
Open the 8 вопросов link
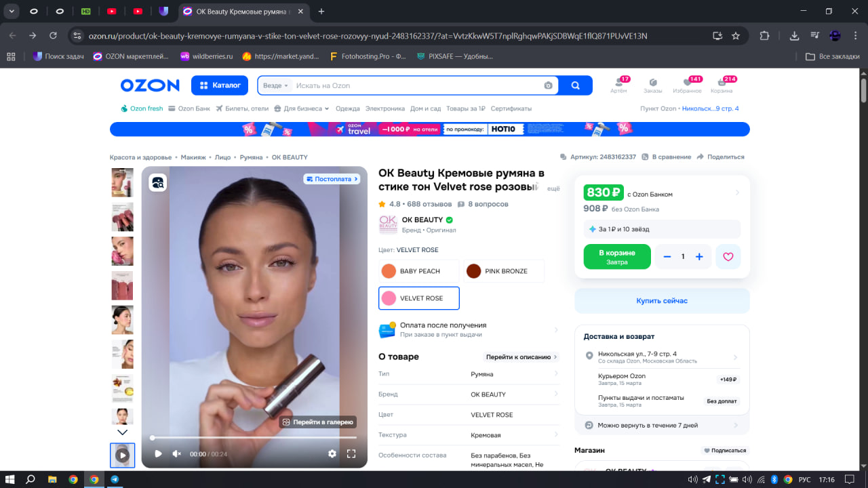(483, 204)
